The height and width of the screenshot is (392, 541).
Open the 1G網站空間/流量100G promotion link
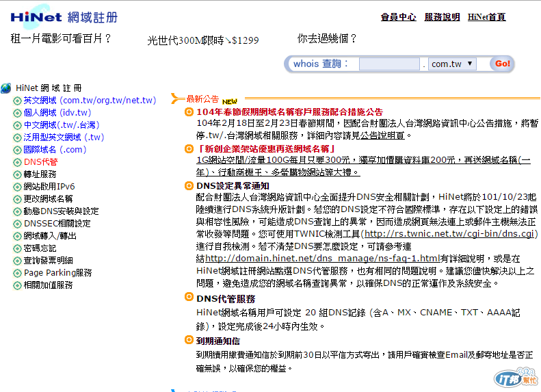point(363,166)
